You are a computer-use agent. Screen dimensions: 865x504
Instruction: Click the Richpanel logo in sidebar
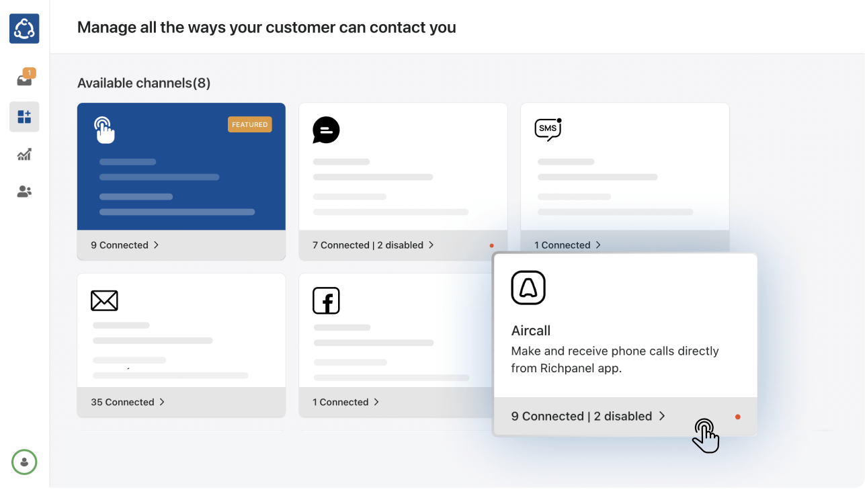[24, 29]
